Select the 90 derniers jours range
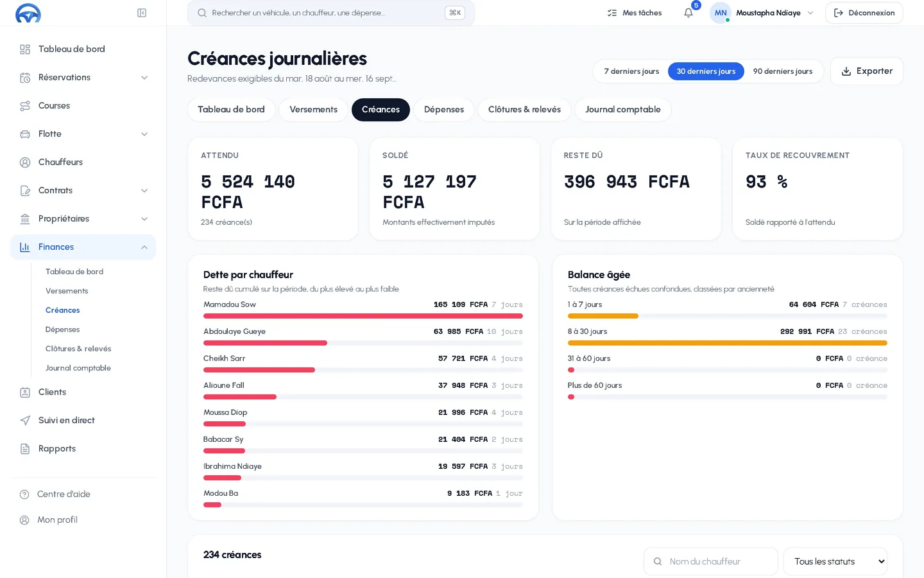The width and height of the screenshot is (924, 578). pos(783,71)
